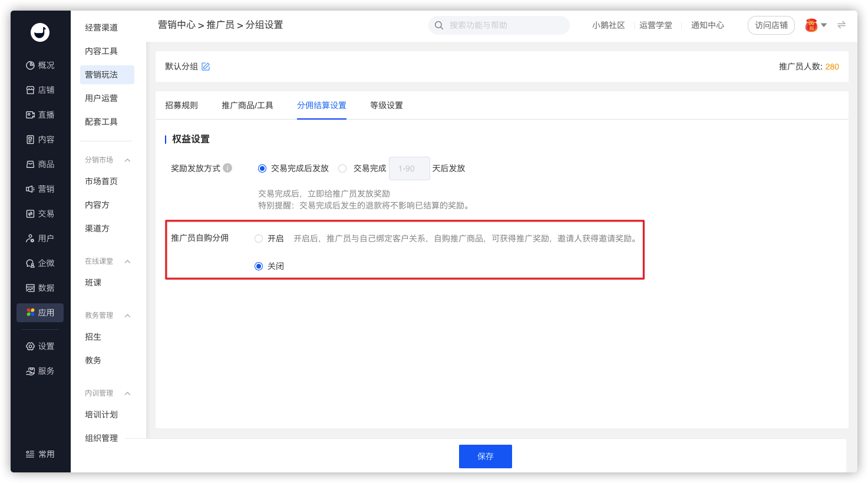Switch to the 等级设置 tab
Screen dimensions: 868x483
pos(386,105)
